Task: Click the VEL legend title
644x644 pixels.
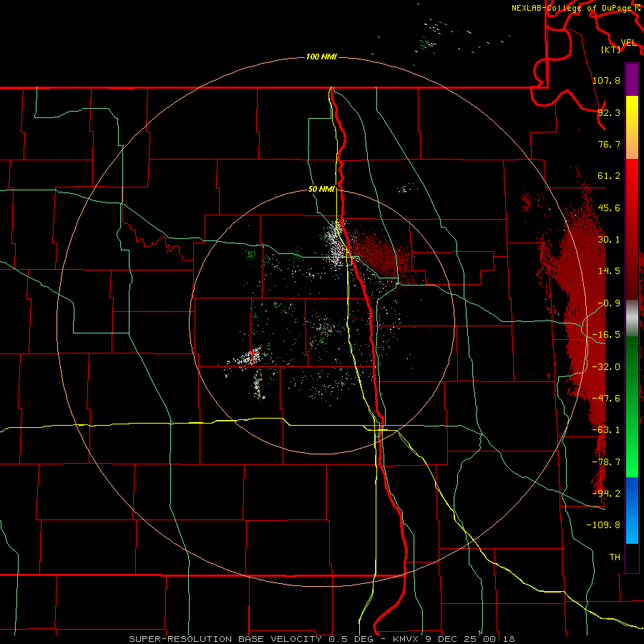Action: point(628,43)
